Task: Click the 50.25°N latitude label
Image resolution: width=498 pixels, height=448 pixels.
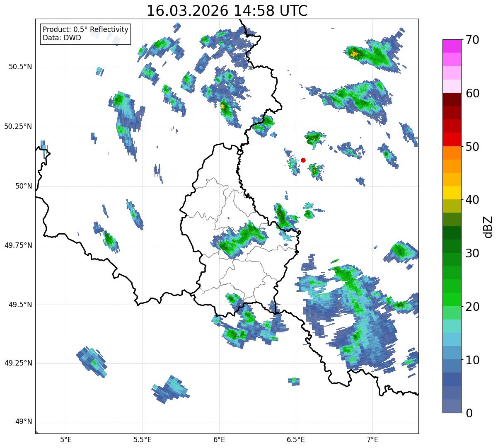Action: tap(18, 126)
